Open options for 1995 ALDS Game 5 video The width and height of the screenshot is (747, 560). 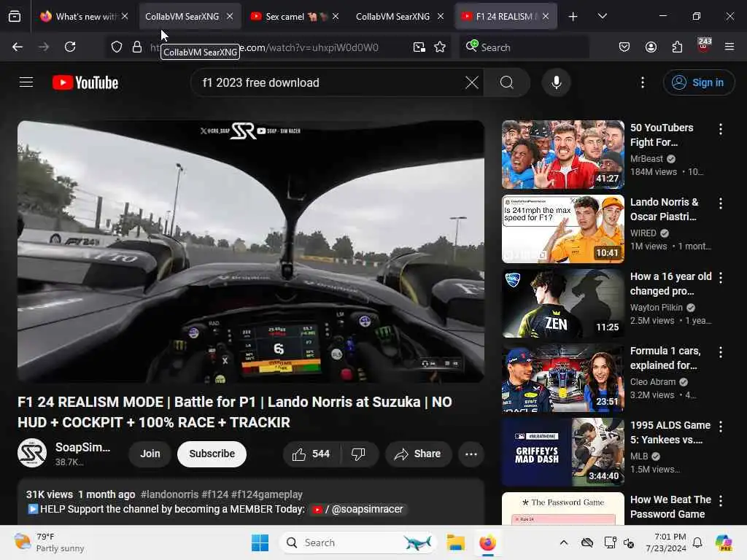point(720,426)
